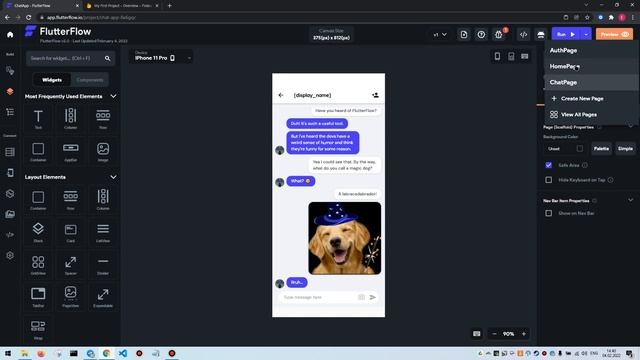Click the Simple button
Screen dimensions: 640x360
(625, 149)
